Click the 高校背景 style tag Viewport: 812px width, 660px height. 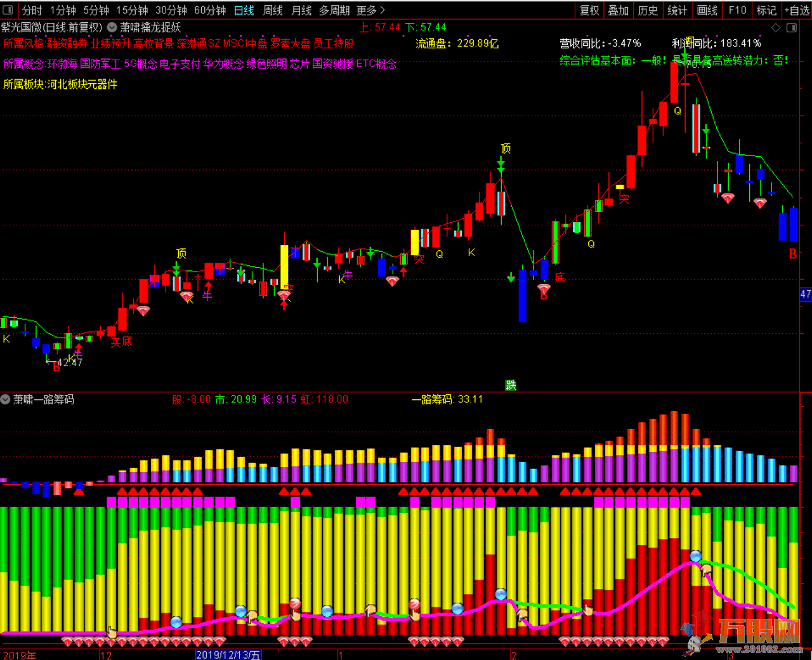(x=154, y=44)
